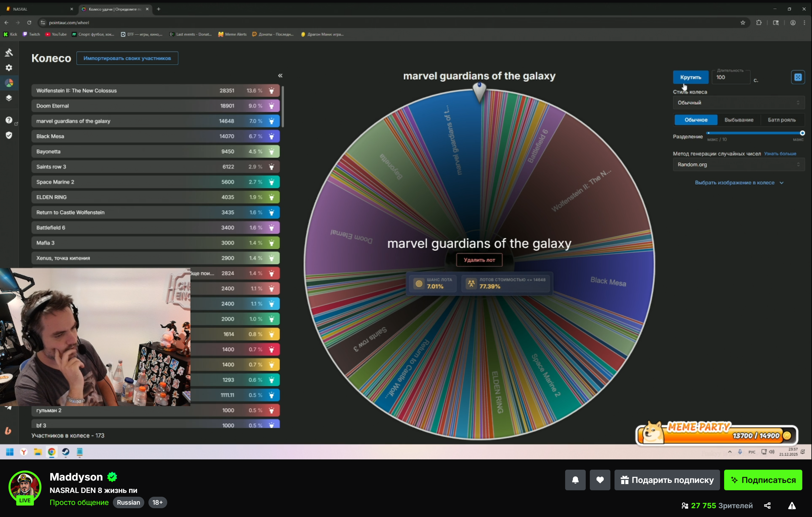Image resolution: width=812 pixels, height=517 pixels.
Task: Click the wheel pie chart sidebar icon
Action: pyautogui.click(x=9, y=83)
